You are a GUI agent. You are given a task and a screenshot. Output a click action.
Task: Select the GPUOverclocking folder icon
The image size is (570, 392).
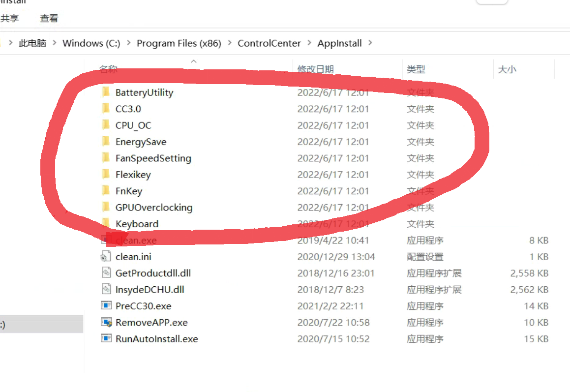coord(107,207)
